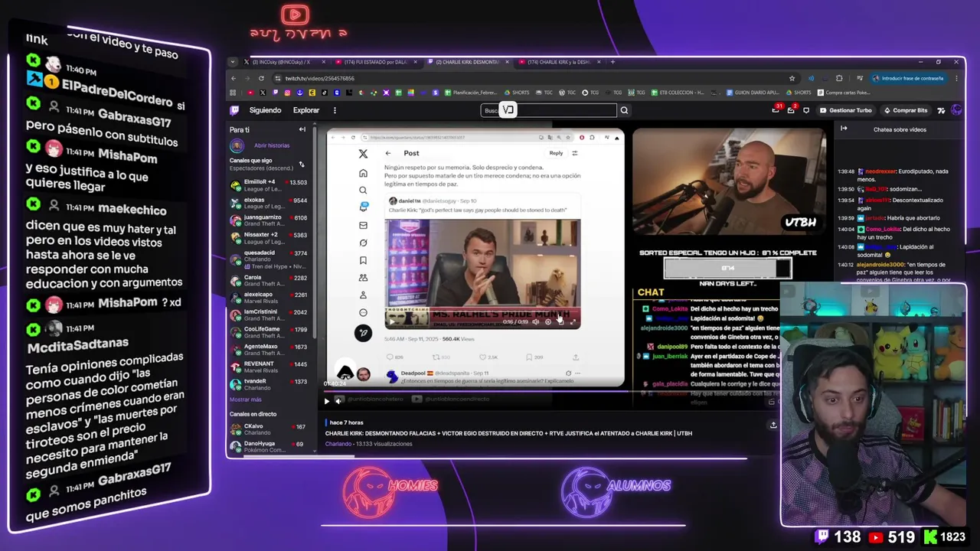The width and height of the screenshot is (980, 551).
Task: Open the tab search dropdown arrow
Action: click(x=232, y=62)
